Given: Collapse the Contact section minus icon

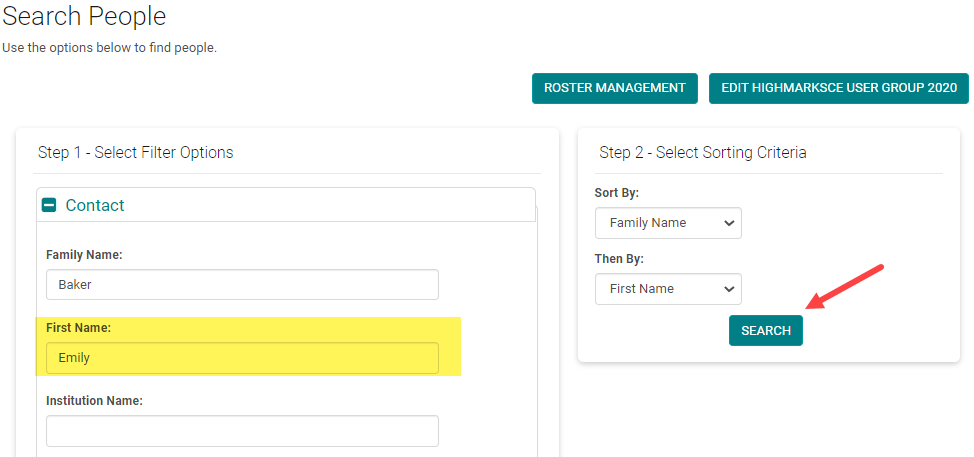Looking at the screenshot, I should [x=49, y=205].
